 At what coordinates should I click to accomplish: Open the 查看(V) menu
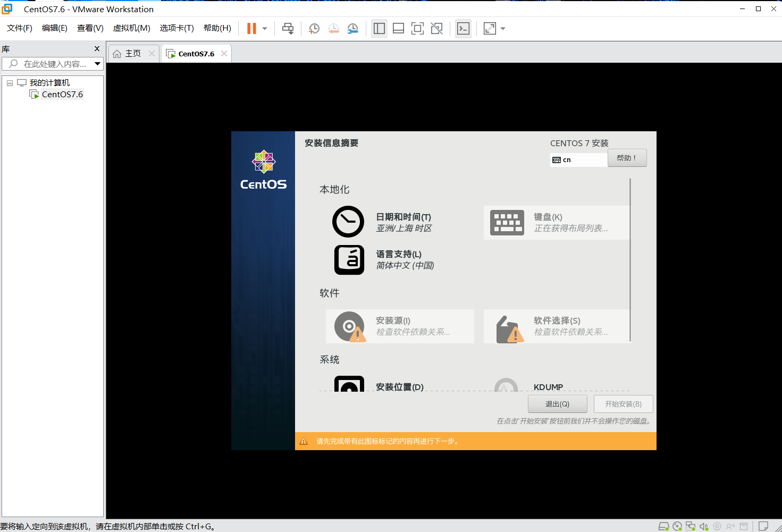point(90,28)
